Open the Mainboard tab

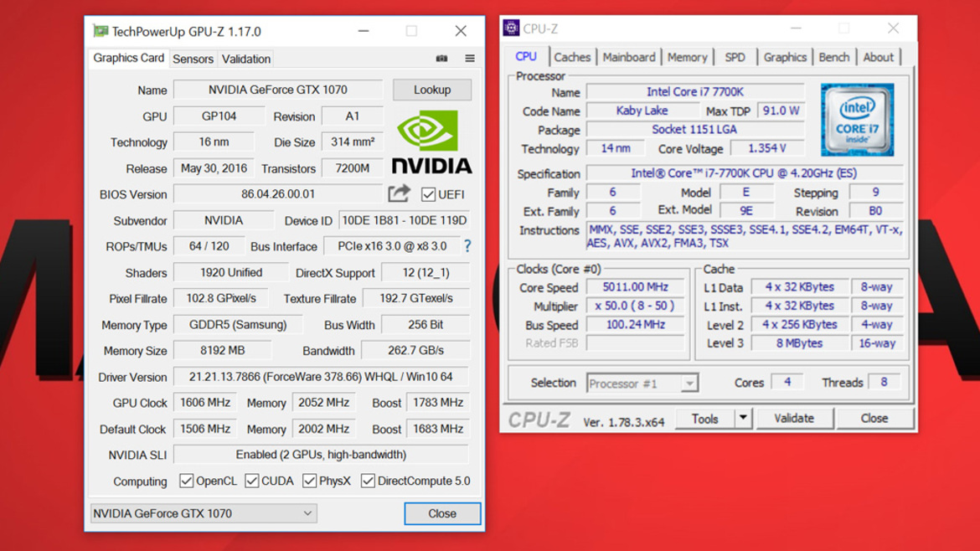[629, 58]
